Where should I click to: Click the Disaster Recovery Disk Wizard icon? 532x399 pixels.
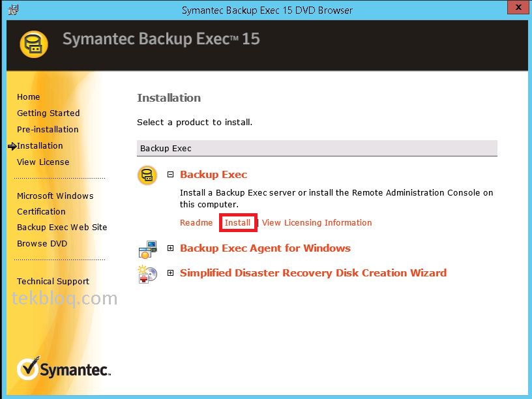(x=147, y=274)
